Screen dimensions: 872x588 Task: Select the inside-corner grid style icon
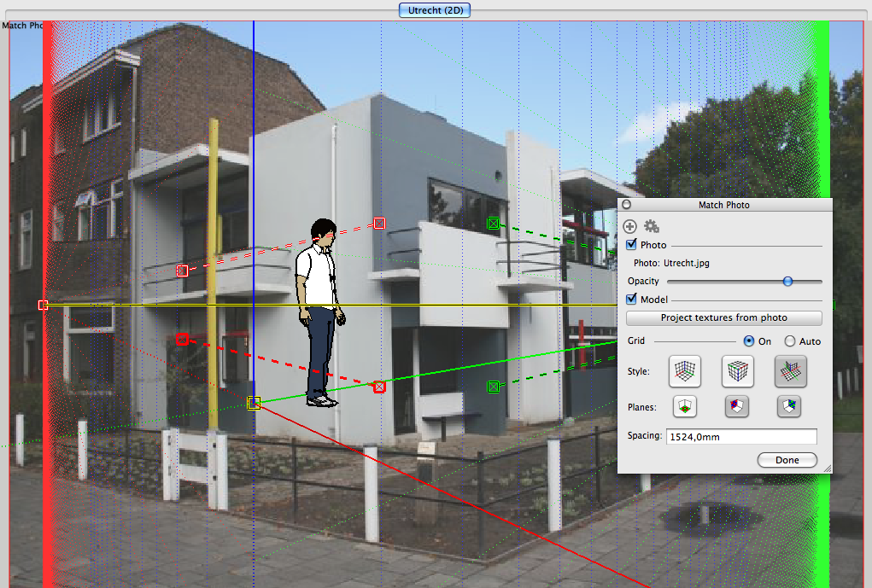pos(684,371)
